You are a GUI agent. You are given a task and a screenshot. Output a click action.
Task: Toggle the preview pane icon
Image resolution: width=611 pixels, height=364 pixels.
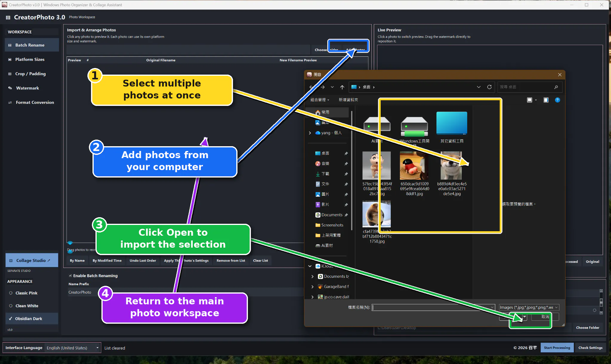coord(546,100)
